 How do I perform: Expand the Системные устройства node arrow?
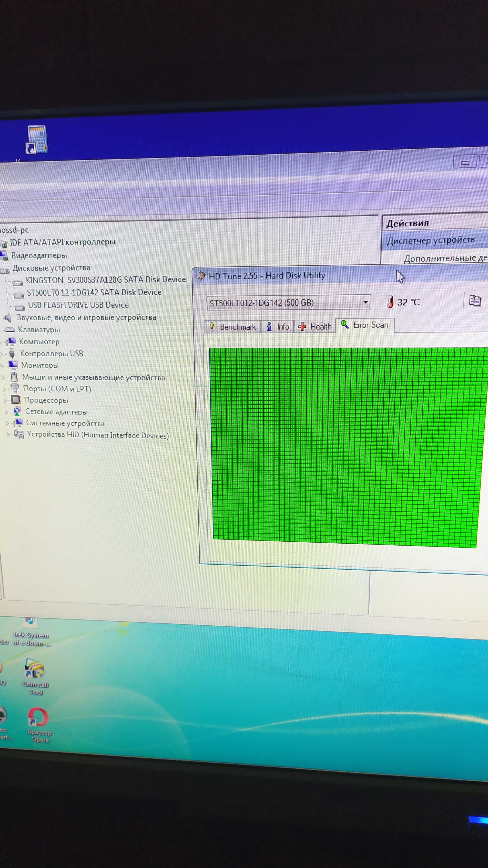(7, 423)
